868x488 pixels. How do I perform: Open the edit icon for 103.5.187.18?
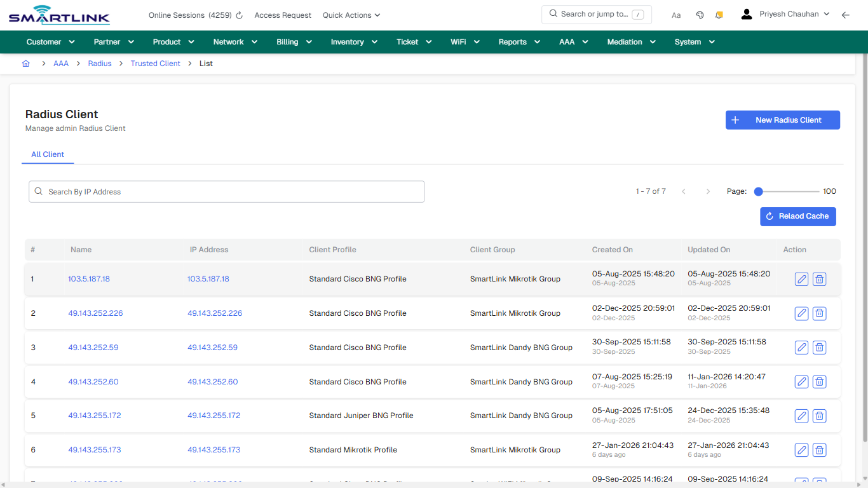tap(801, 279)
